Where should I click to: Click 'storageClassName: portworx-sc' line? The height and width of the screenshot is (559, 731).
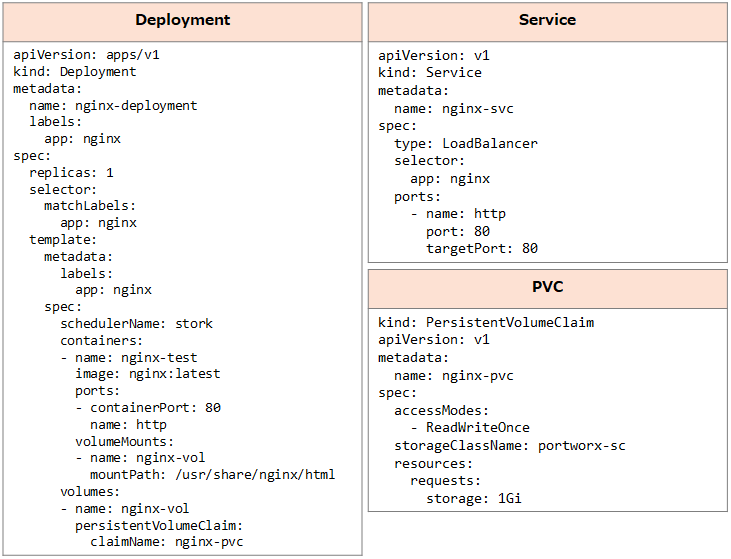[x=509, y=446]
